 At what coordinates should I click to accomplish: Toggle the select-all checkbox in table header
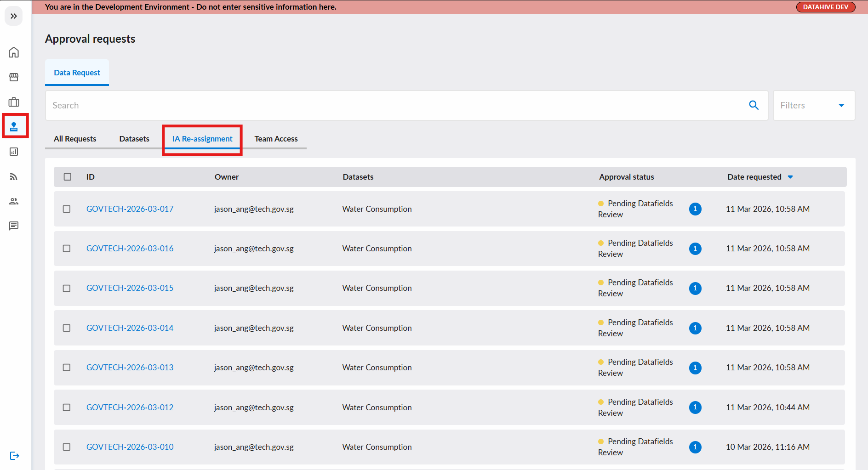click(68, 177)
